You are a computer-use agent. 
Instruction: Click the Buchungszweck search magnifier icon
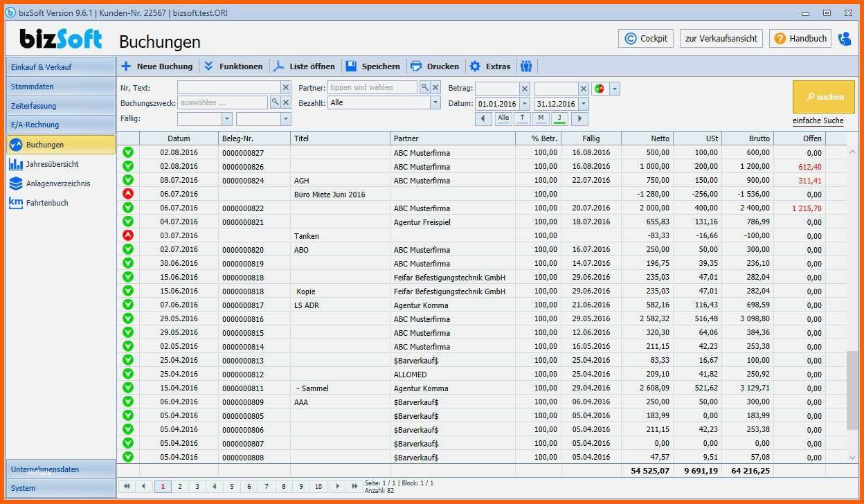tap(274, 102)
